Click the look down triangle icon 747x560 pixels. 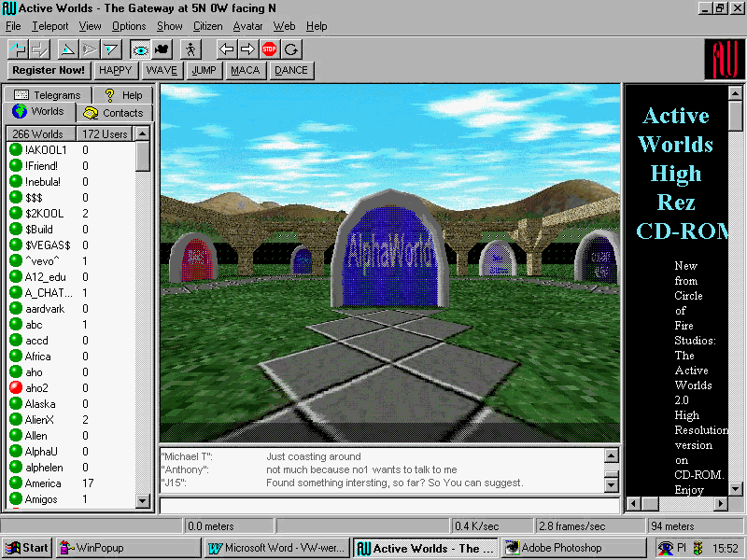110,49
